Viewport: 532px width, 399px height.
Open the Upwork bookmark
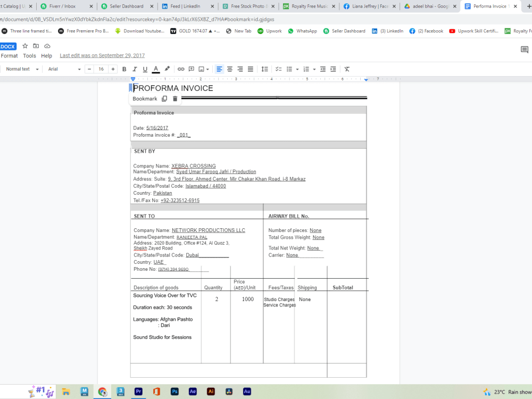pos(269,31)
